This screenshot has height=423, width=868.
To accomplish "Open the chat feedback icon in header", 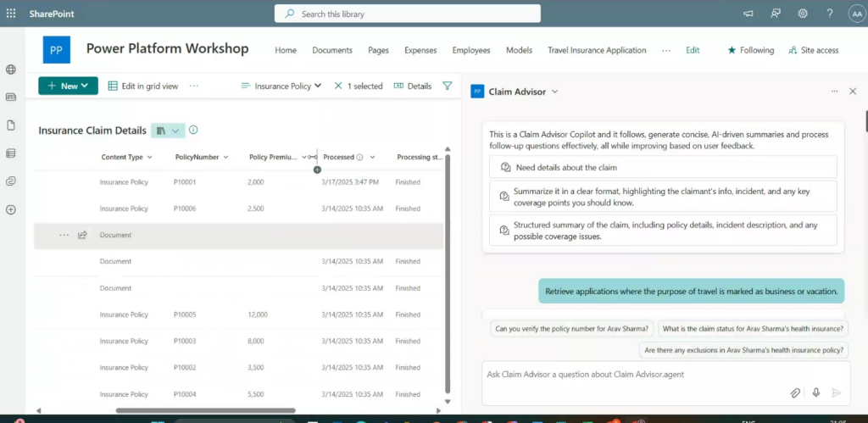I will pyautogui.click(x=776, y=14).
